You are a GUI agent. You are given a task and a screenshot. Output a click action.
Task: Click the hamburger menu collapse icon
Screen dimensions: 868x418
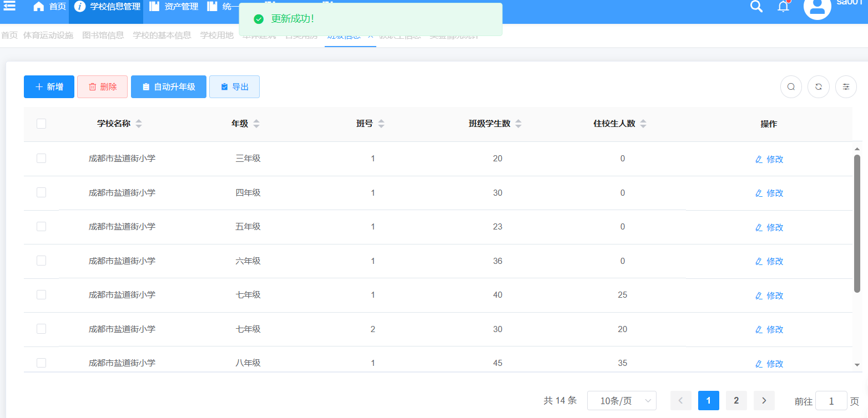[9, 6]
